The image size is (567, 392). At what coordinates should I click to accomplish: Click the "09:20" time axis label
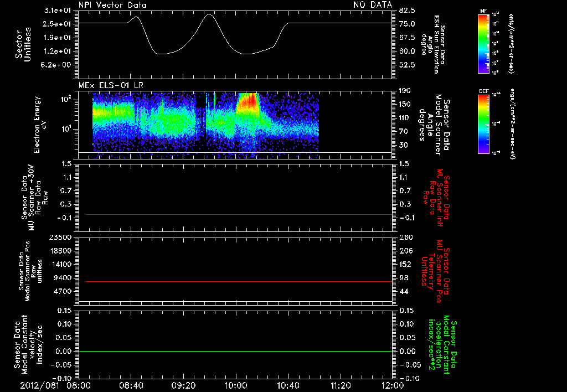(x=183, y=386)
